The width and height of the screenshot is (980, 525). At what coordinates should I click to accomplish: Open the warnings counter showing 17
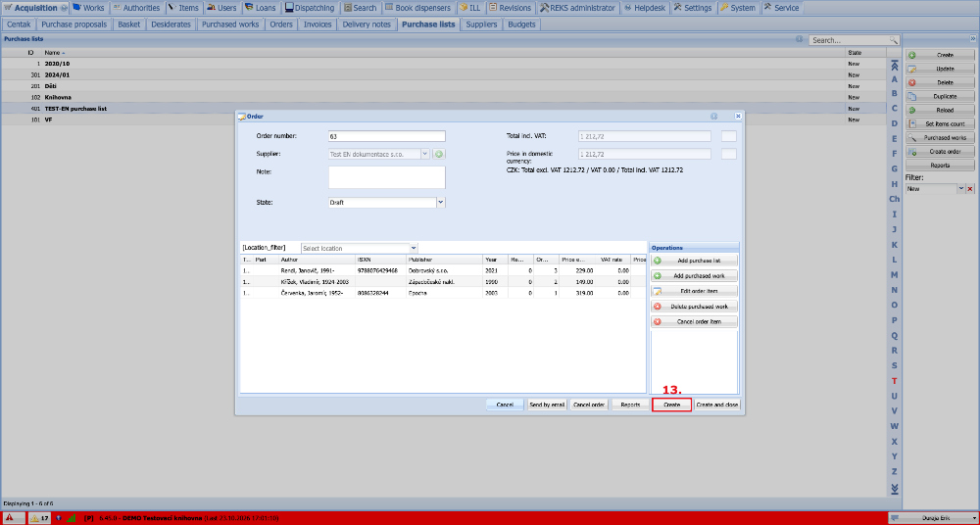coord(39,518)
